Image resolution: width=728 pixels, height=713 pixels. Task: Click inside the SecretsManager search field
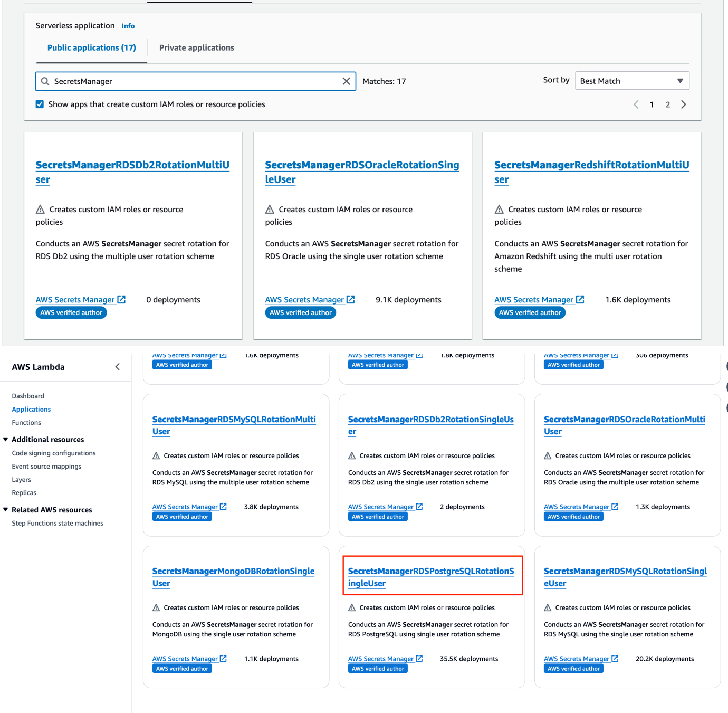195,81
